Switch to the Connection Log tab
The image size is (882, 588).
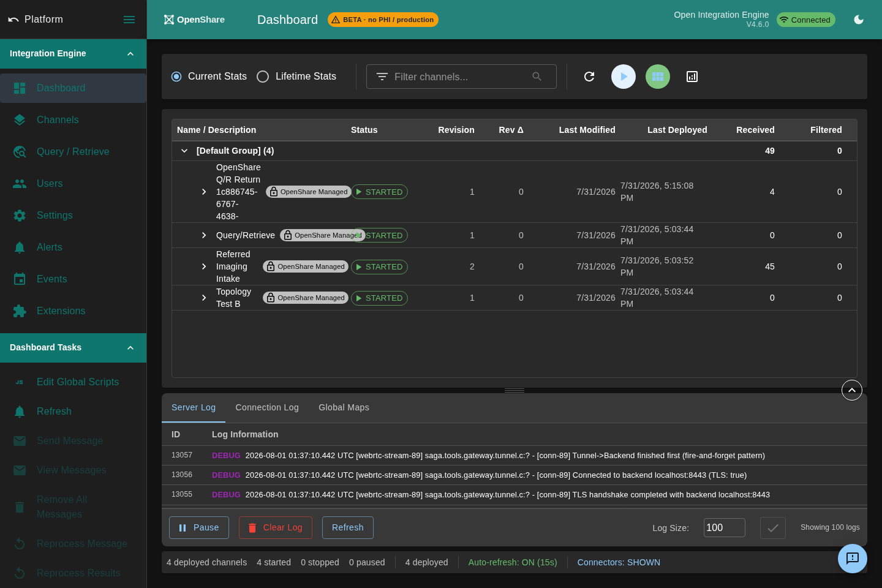[x=267, y=408]
